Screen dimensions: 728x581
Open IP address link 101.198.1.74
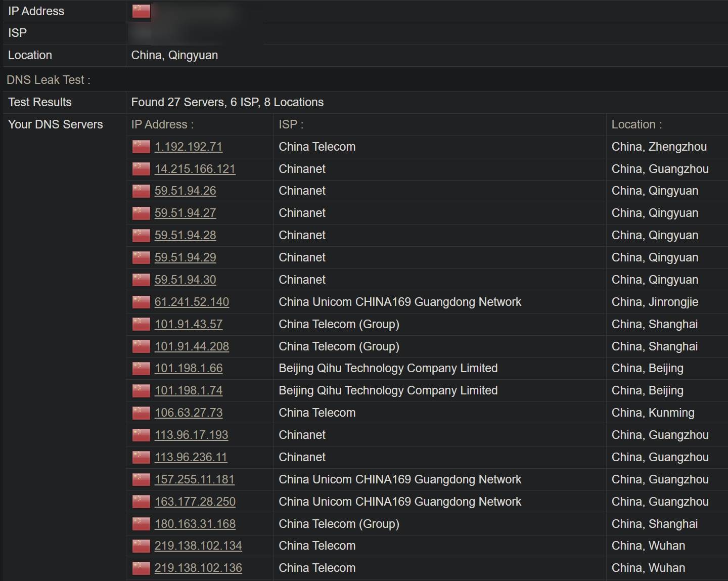click(189, 390)
